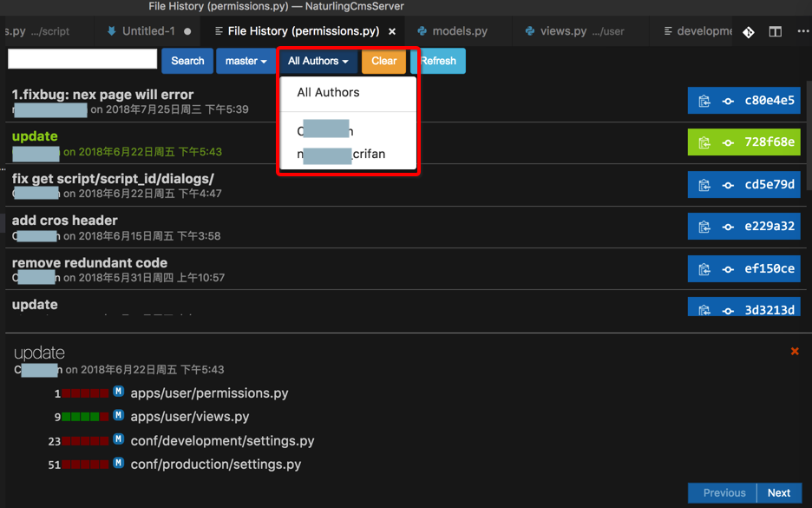
Task: Copy commit info icon for ef150ce
Action: 704,269
